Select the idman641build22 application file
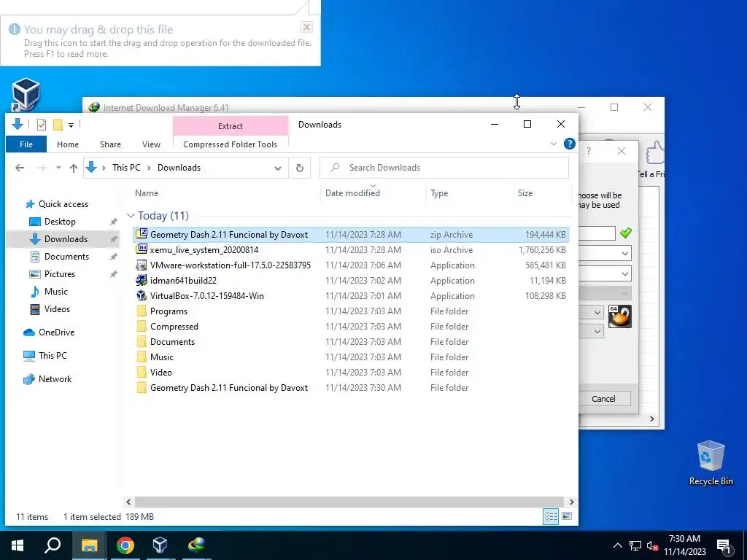Viewport: 747px width, 560px height. pos(351,281)
